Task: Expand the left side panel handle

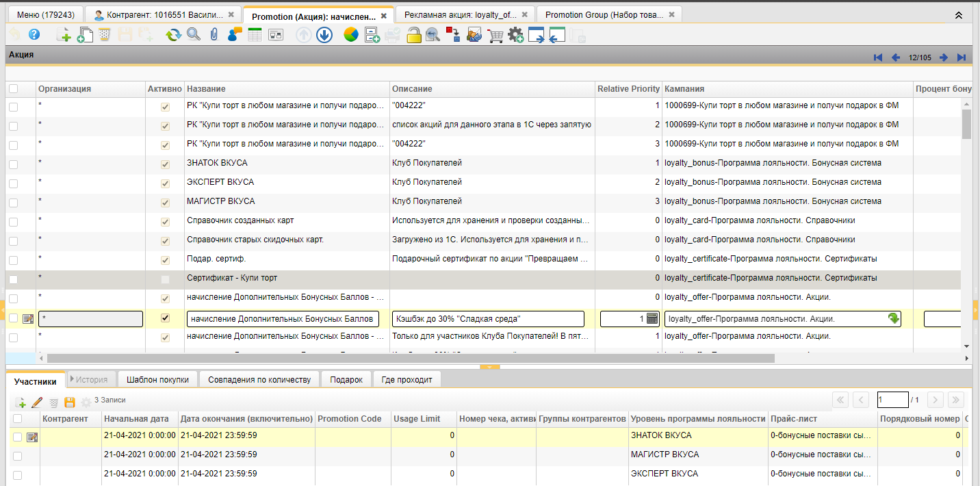Action: coord(2,310)
